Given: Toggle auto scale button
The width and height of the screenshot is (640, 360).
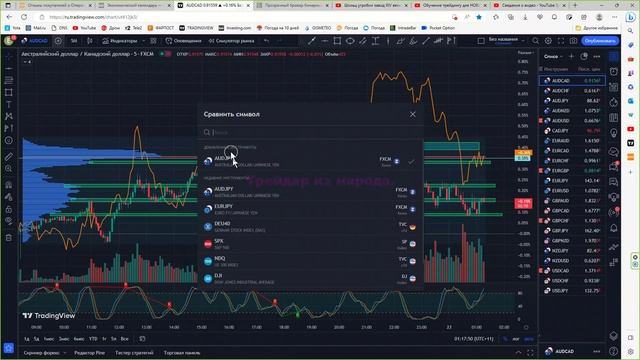Looking at the screenshot, I should [x=529, y=339].
